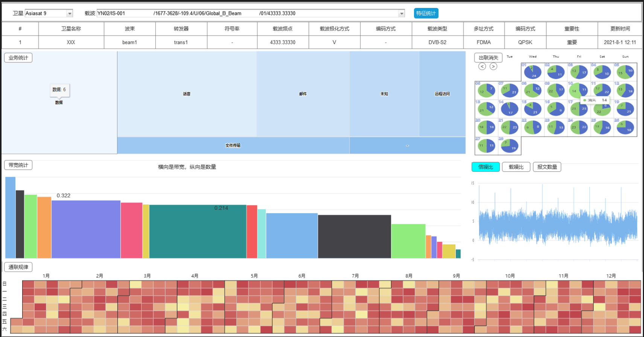This screenshot has width=644, height=337.
Task: Click the 10月 label on the heatmap
Action: click(510, 276)
